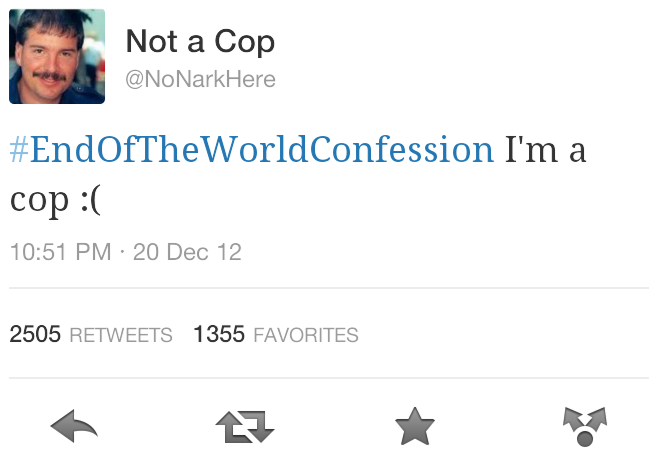Viewport: 660px width, 458px height.
Task: Click the FAVORITES label
Action: coord(306,336)
